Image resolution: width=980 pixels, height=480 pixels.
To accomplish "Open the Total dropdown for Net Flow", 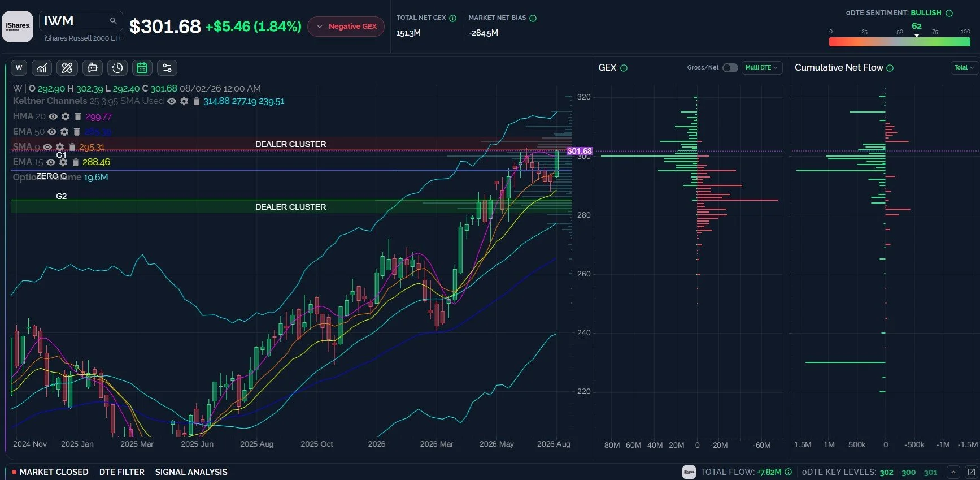I will pos(964,68).
